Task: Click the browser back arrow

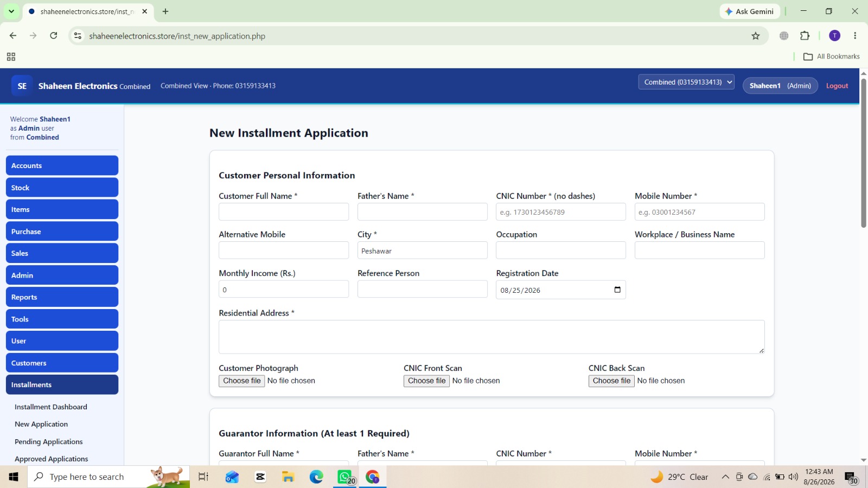Action: tap(13, 36)
